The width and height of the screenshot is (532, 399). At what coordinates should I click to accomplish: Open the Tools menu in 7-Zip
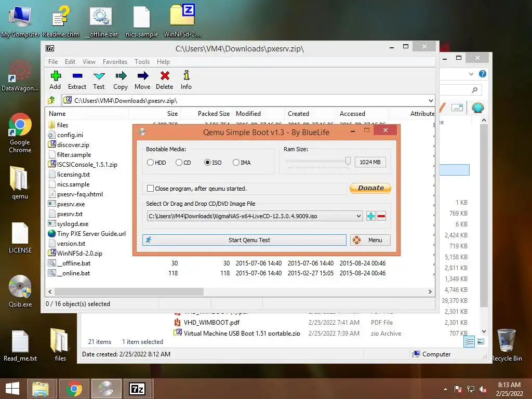click(142, 62)
